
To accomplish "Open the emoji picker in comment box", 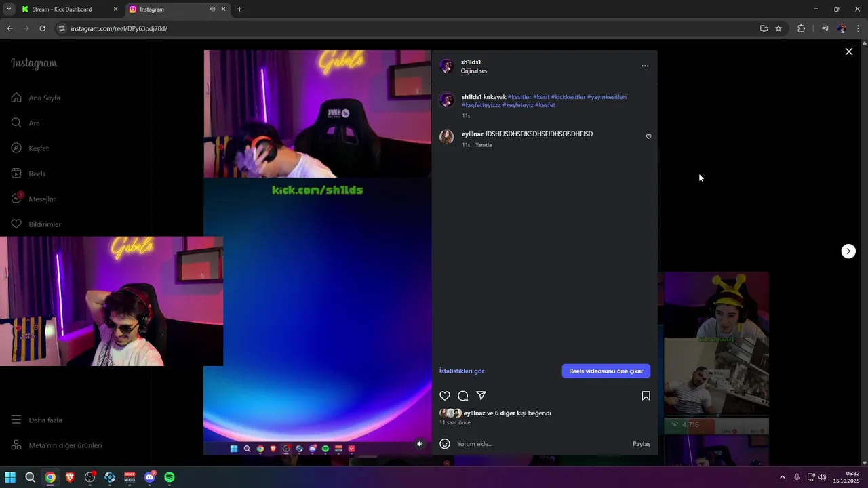I will tap(445, 444).
